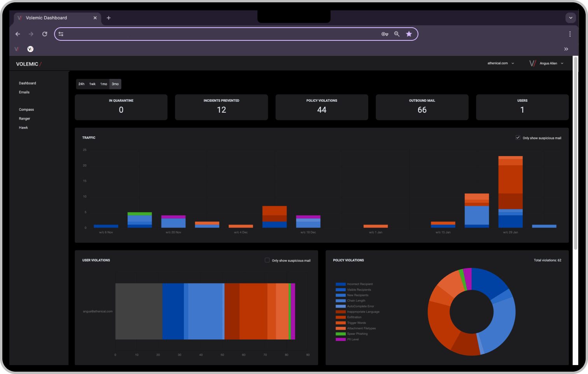Select the 1wk time range
588x374 pixels.
point(92,84)
